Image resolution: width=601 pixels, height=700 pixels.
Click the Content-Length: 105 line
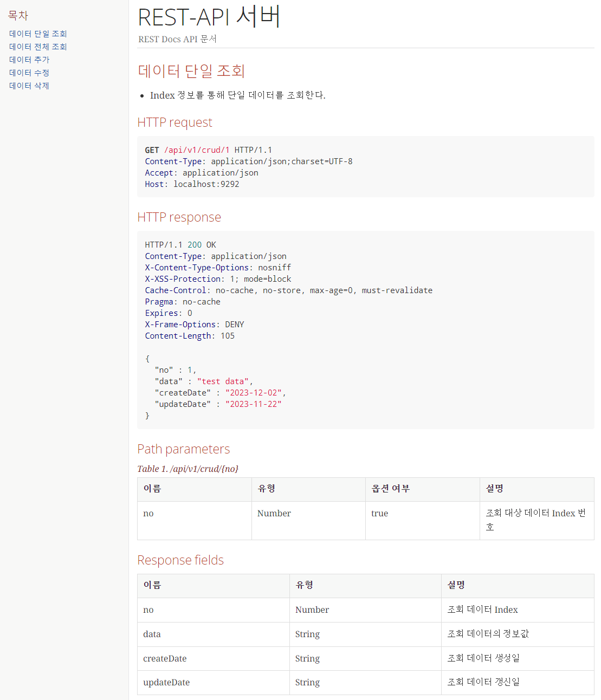point(190,336)
